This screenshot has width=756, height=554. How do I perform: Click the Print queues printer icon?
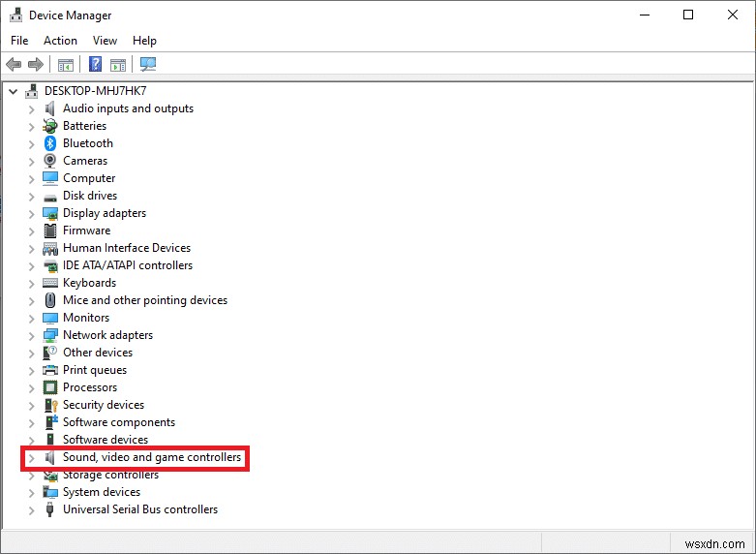point(50,370)
